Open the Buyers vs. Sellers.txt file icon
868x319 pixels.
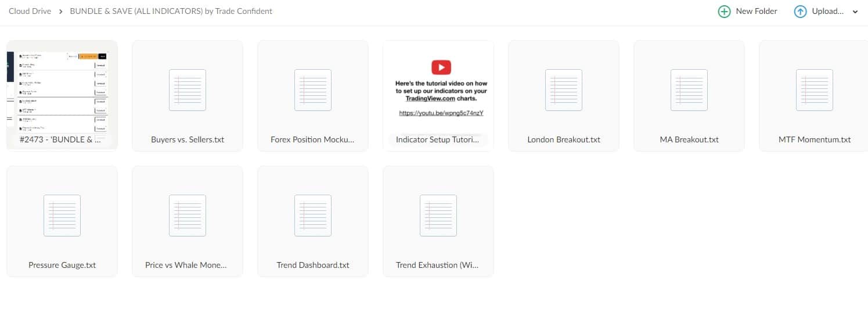tap(188, 90)
